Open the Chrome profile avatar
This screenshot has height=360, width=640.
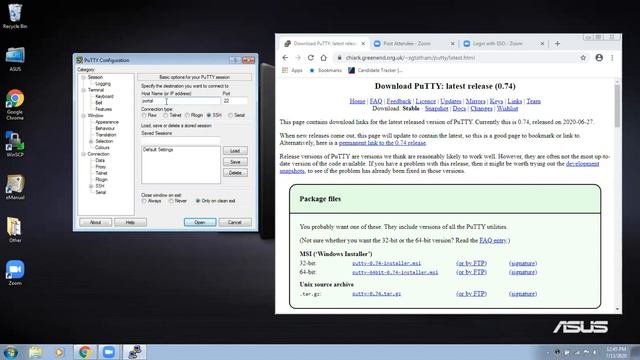[x=599, y=58]
